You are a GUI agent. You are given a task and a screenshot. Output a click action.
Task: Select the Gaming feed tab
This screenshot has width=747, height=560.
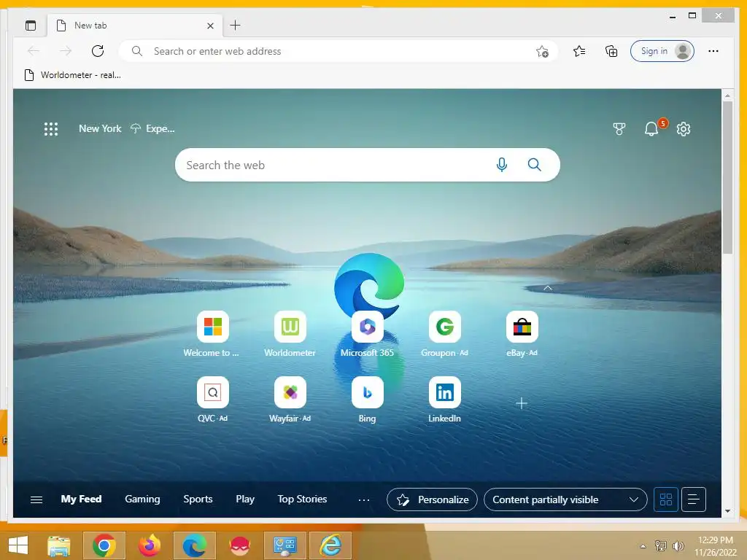[142, 499]
